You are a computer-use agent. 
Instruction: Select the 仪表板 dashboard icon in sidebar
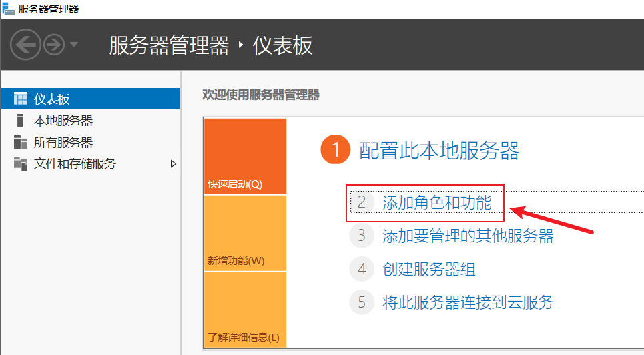tap(21, 99)
